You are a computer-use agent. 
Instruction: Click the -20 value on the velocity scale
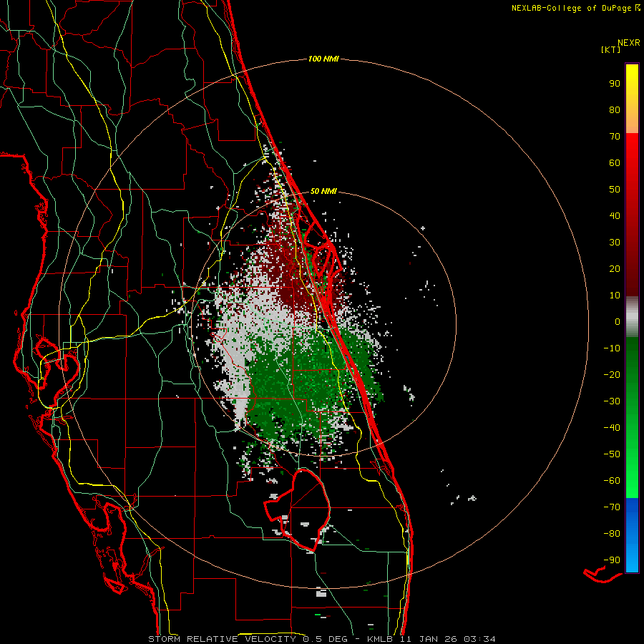pyautogui.click(x=612, y=374)
